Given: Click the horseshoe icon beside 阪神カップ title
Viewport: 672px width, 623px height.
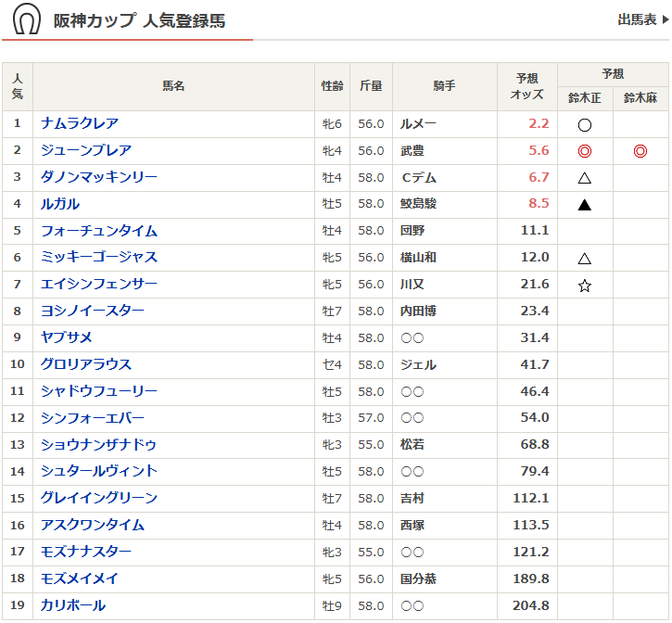Looking at the screenshot, I should [x=26, y=19].
